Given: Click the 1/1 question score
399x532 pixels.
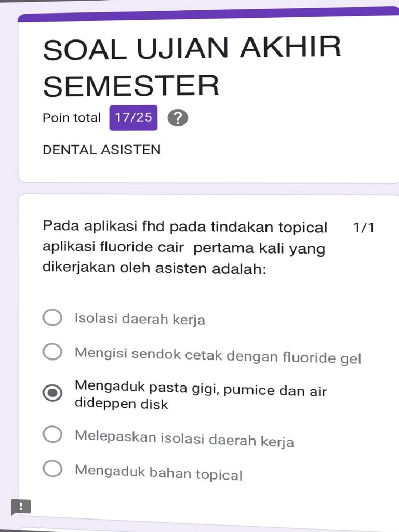Looking at the screenshot, I should click(363, 228).
